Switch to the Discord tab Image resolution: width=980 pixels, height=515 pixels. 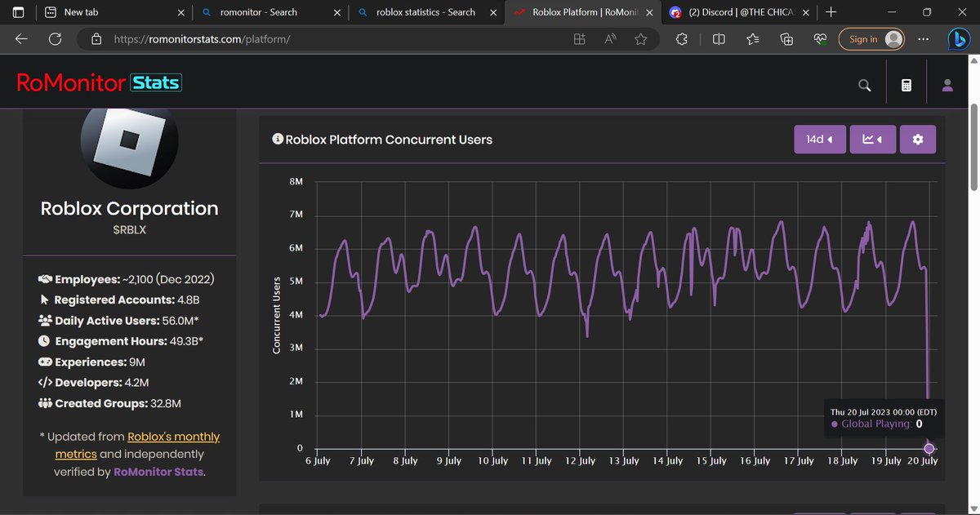740,12
